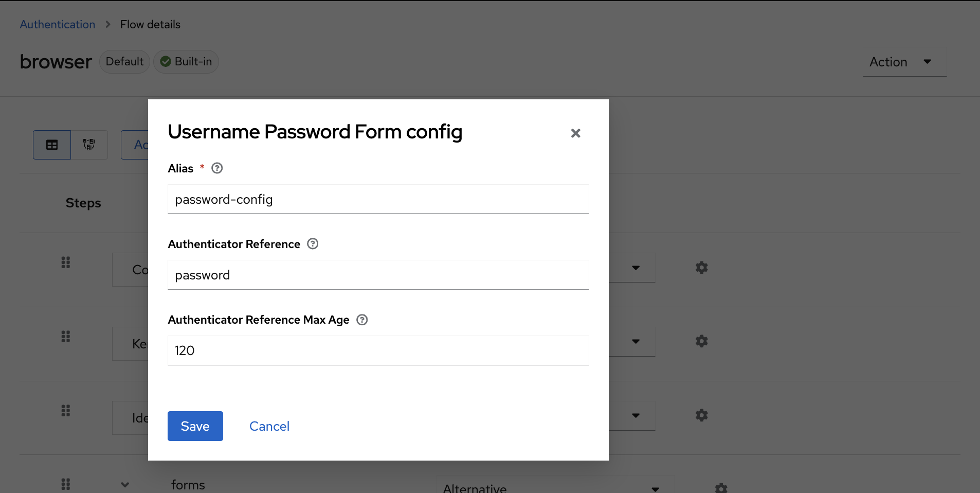Navigate back via the Authentication breadcrumb
Screen dimensions: 980x493
[x=57, y=24]
